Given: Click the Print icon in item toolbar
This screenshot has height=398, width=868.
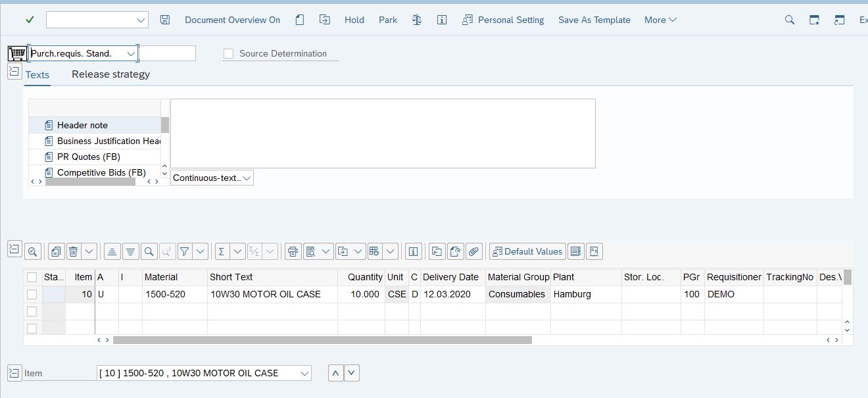Looking at the screenshot, I should [293, 251].
